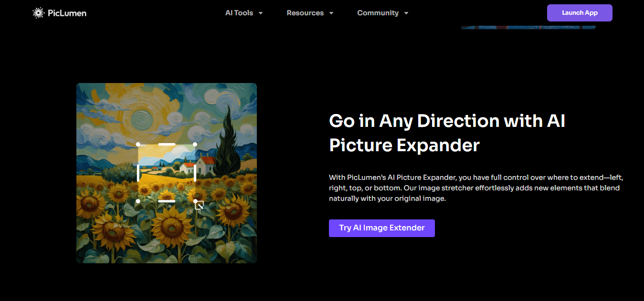644x301 pixels.
Task: Expand the AI Tools dropdown arrow
Action: point(261,13)
